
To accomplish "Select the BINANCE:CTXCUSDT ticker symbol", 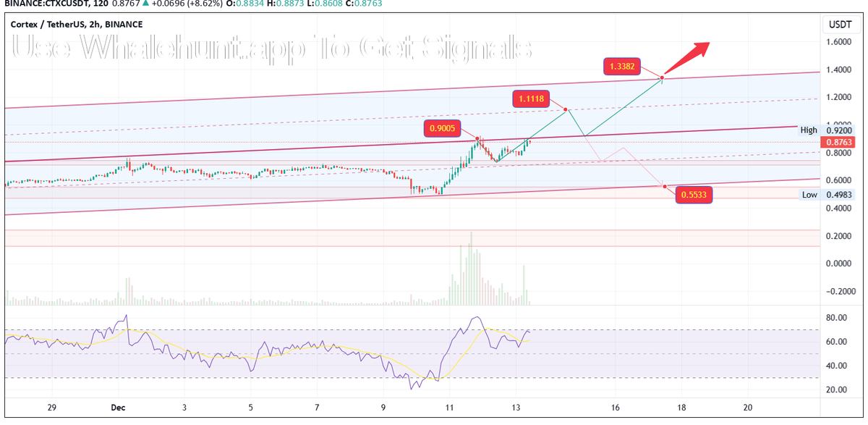I will (46, 4).
